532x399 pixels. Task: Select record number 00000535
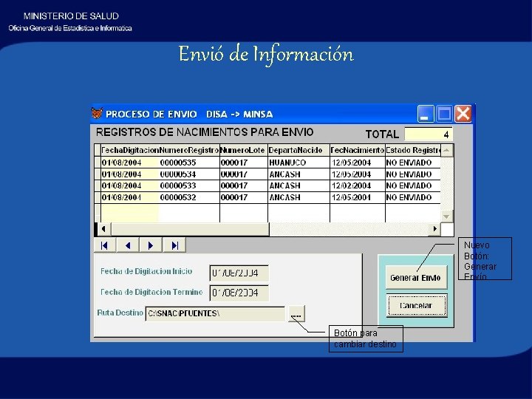coord(189,163)
